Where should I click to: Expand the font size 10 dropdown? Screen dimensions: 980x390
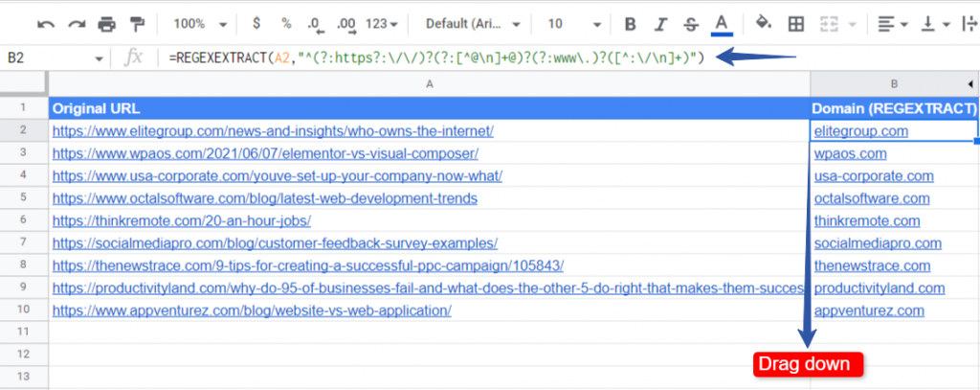click(x=574, y=24)
